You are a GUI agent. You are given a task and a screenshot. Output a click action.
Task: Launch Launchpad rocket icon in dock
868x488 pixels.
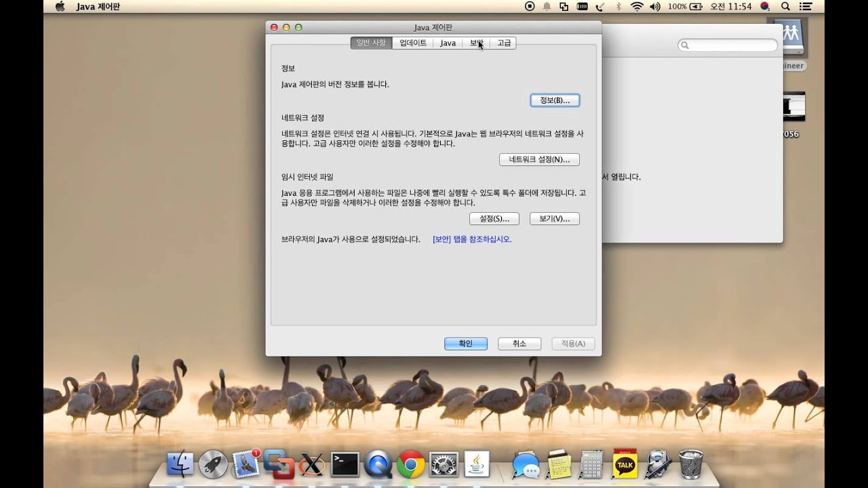click(213, 464)
